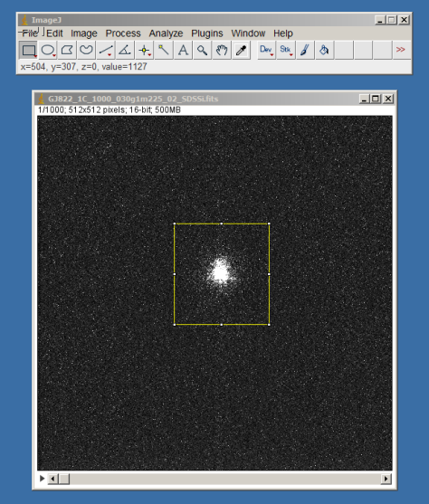Image resolution: width=429 pixels, height=504 pixels.
Task: Play the stack animation button
Action: point(42,479)
